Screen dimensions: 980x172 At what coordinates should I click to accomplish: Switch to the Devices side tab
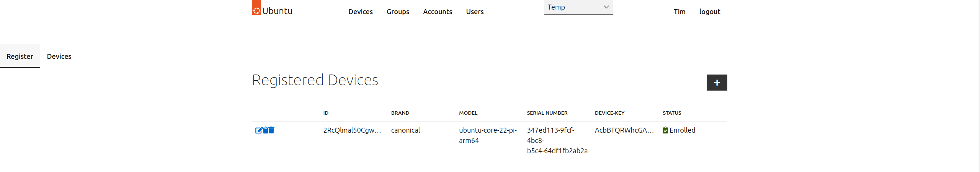tap(59, 57)
